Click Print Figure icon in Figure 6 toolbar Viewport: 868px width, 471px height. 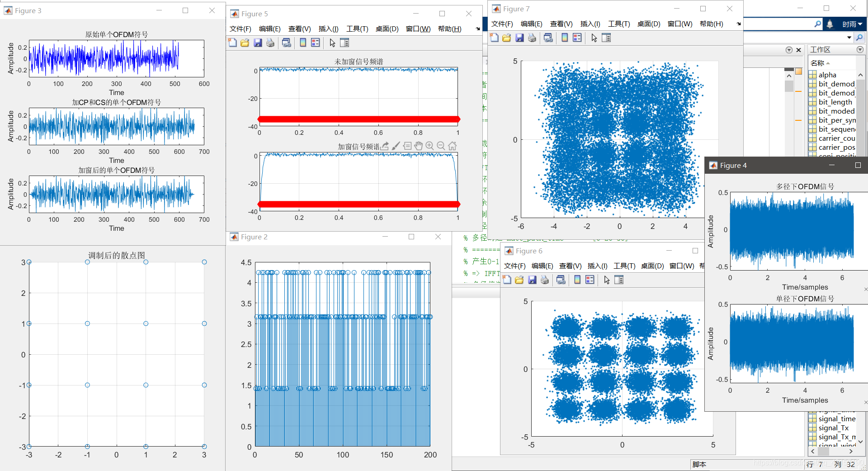pos(545,280)
